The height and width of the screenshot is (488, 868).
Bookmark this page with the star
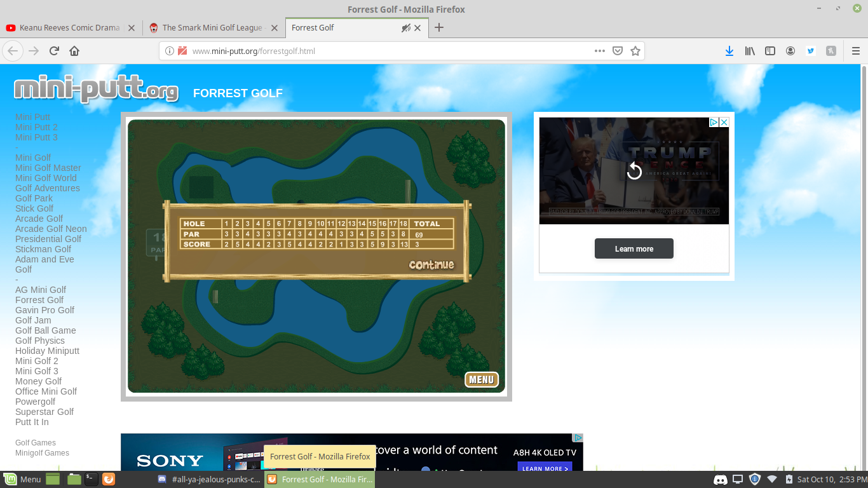tap(635, 51)
